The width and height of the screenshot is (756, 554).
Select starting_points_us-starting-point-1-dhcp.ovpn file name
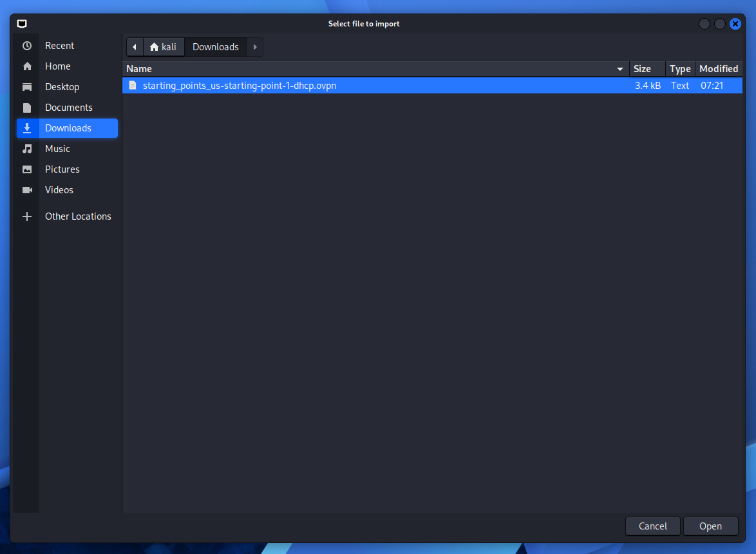(240, 85)
